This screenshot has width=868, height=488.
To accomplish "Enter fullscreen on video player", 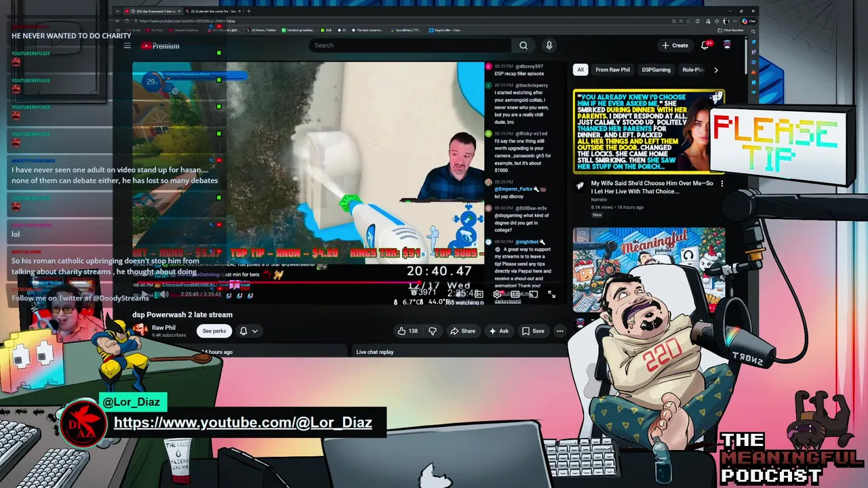I will pos(552,294).
